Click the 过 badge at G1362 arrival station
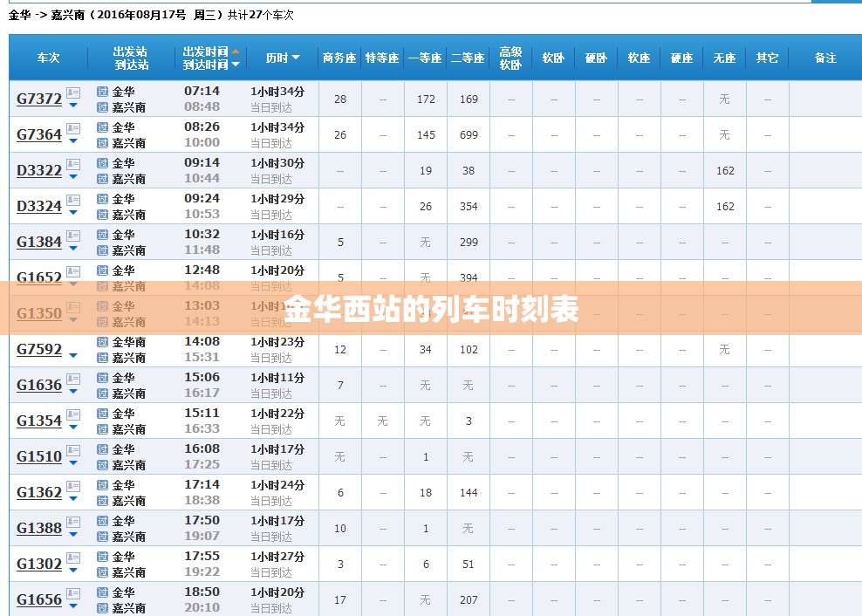Image resolution: width=862 pixels, height=616 pixels. [x=102, y=500]
